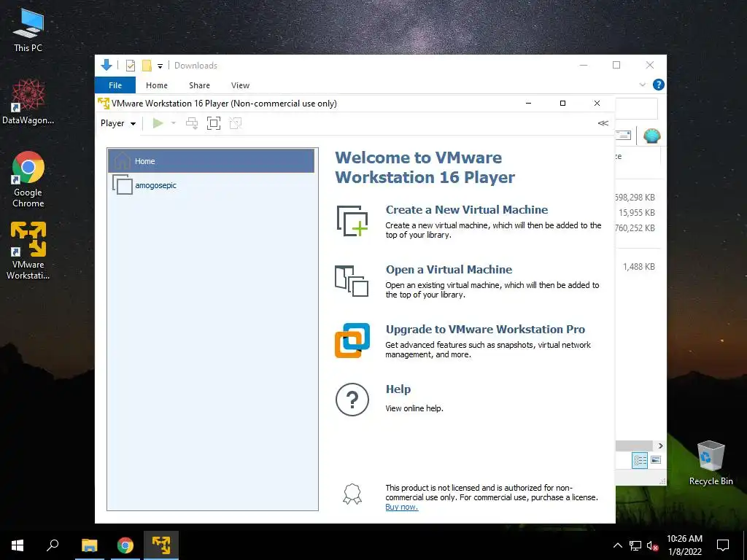Click the shell icon in Explorer window
This screenshot has height=560, width=747.
(x=651, y=136)
